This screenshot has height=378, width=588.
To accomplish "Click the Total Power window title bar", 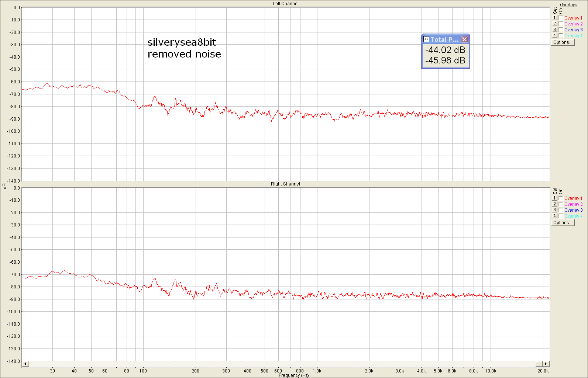I will [x=446, y=39].
